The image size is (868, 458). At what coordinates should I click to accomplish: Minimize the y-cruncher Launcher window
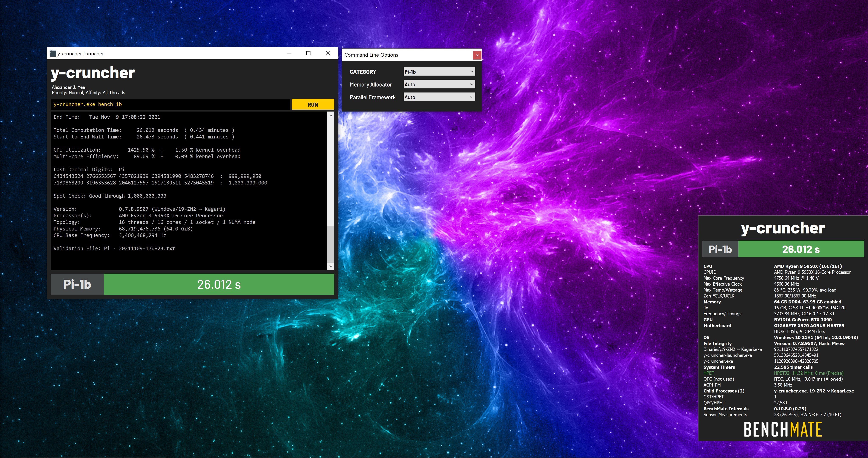[x=289, y=53]
